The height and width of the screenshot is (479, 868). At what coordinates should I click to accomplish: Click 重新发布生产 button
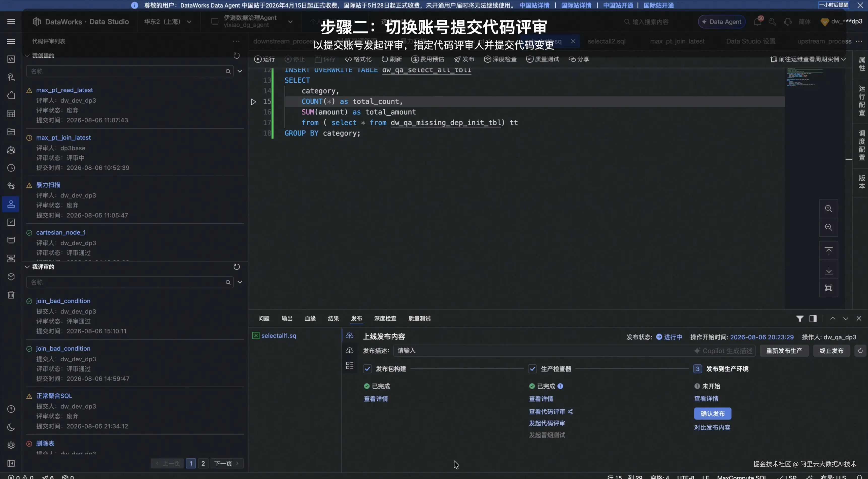784,351
